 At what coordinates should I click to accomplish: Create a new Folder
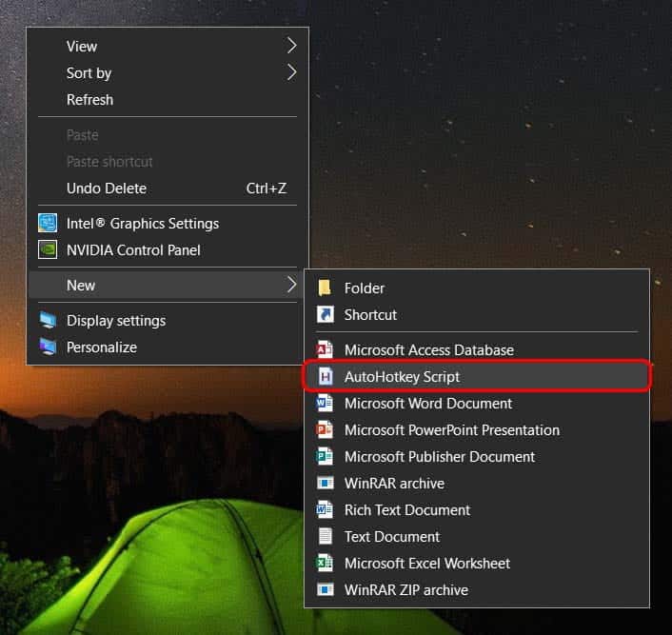[477, 288]
